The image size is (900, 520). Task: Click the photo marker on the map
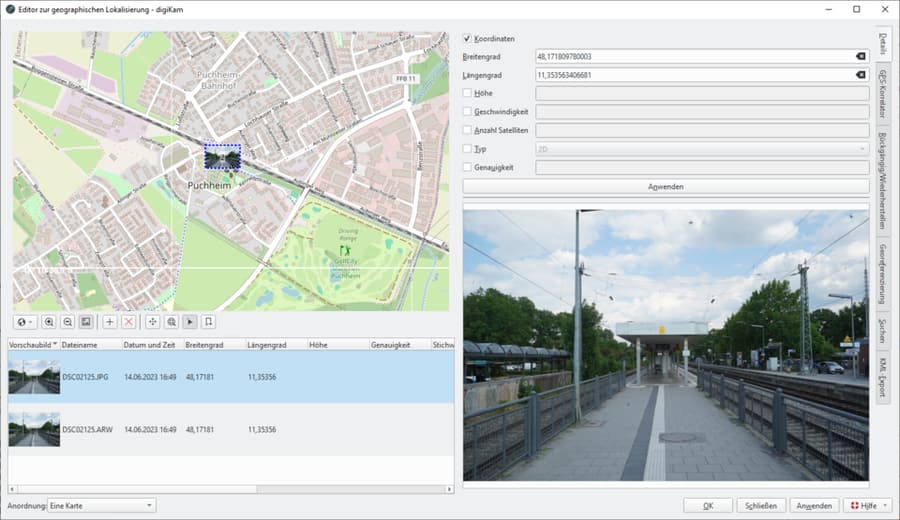pyautogui.click(x=223, y=157)
